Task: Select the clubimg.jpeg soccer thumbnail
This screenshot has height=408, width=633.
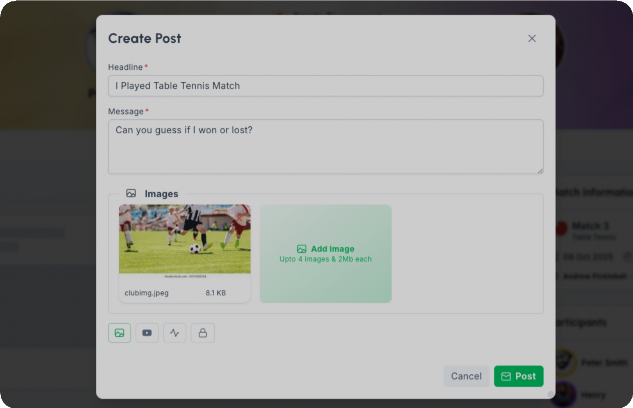Action: pyautogui.click(x=185, y=239)
